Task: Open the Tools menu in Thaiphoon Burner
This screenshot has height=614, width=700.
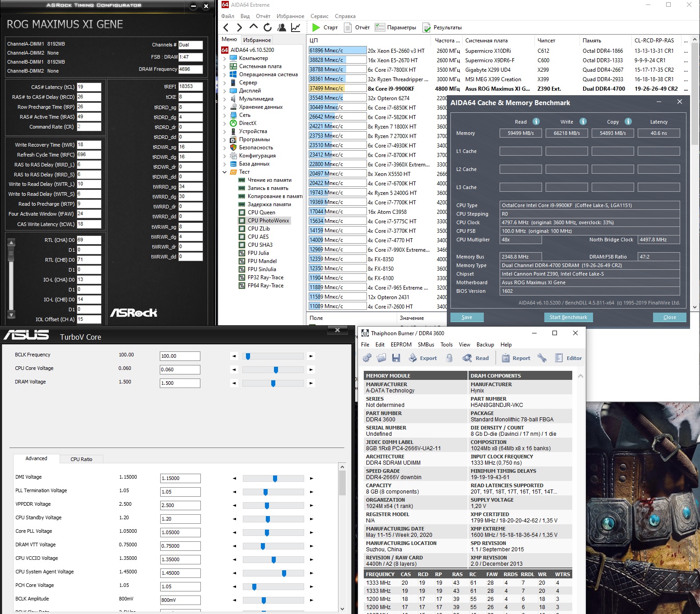Action: [x=446, y=345]
